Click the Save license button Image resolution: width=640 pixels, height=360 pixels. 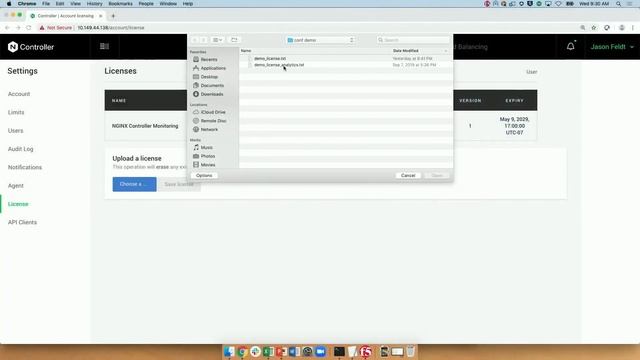pos(179,184)
